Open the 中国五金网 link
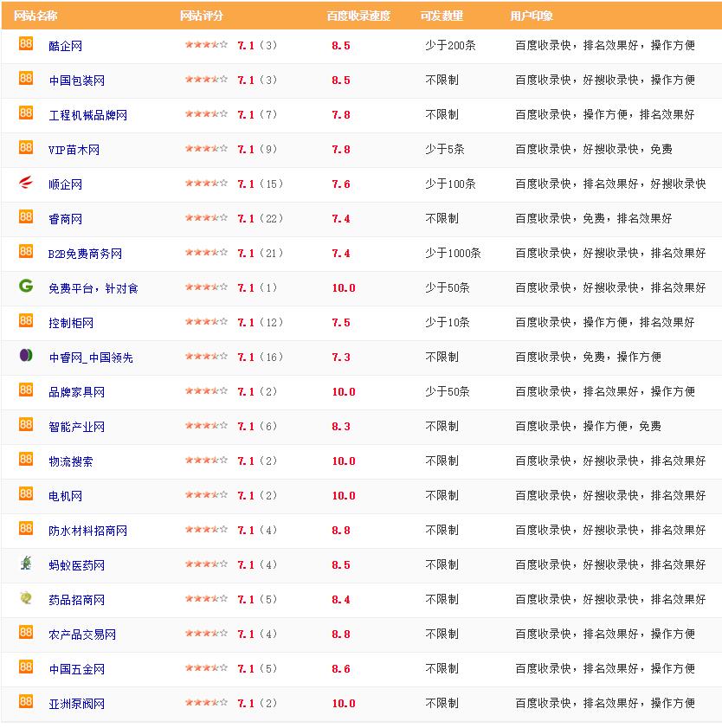Viewport: 722px width, 728px height. [76, 669]
